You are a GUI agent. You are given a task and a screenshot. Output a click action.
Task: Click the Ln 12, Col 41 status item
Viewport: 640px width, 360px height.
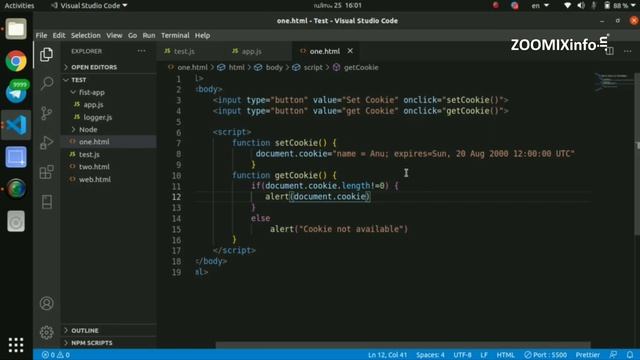(387, 355)
